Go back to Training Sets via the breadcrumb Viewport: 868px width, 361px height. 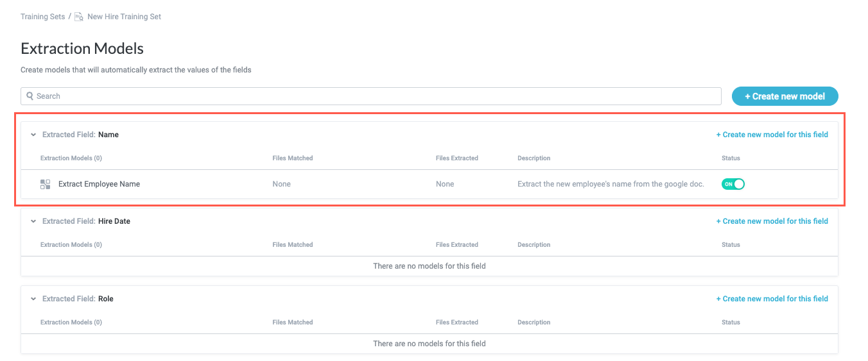(42, 17)
